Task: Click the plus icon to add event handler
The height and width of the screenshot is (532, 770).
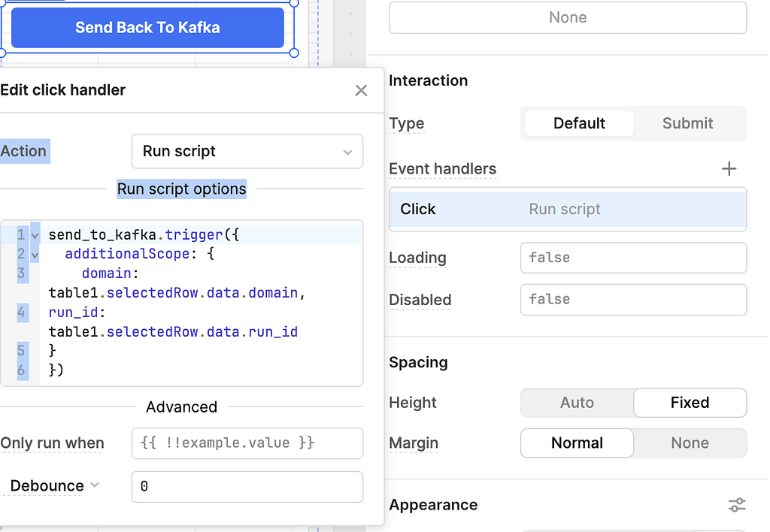Action: pos(729,169)
